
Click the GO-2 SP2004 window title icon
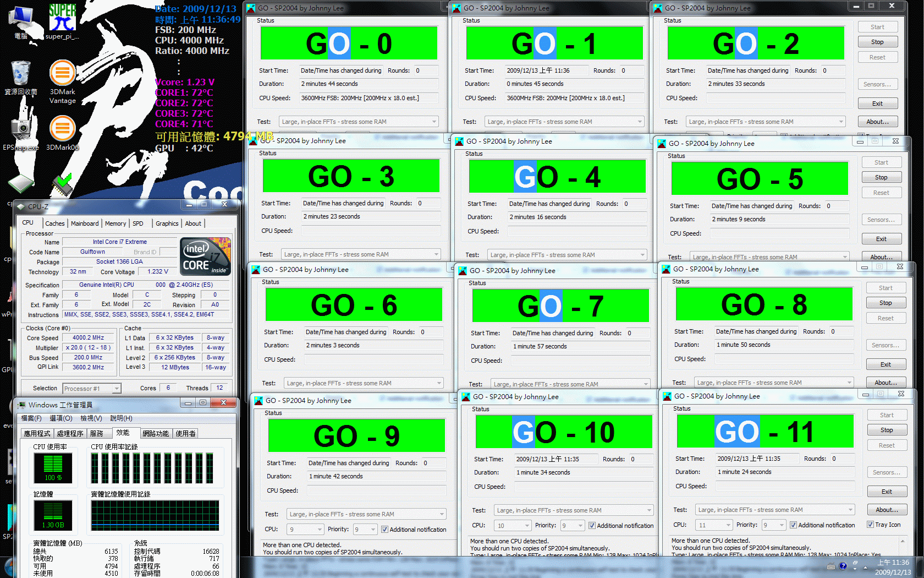[x=658, y=8]
